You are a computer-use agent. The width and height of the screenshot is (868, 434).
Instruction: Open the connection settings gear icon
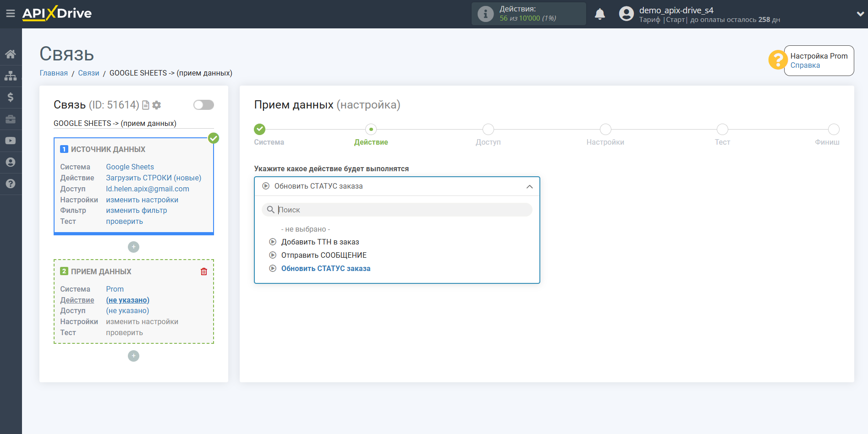157,105
